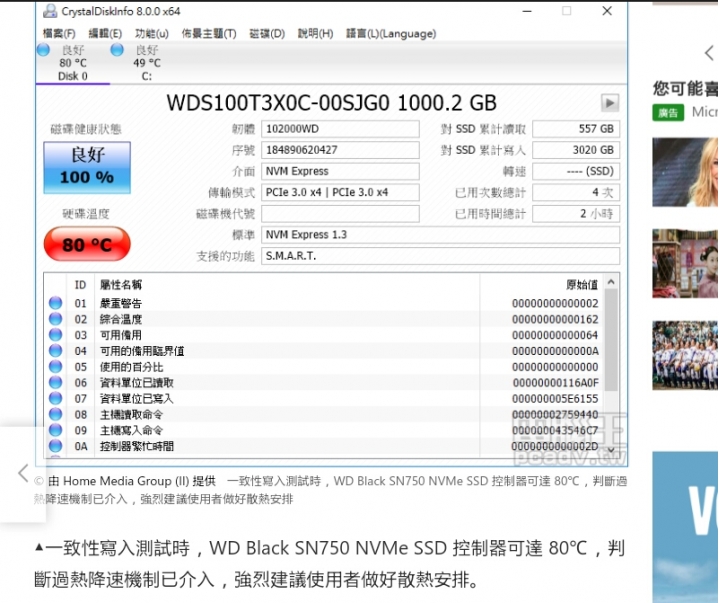The image size is (720, 603).
Task: Open the blonde woman sidebar thumbnail
Action: pyautogui.click(x=685, y=172)
